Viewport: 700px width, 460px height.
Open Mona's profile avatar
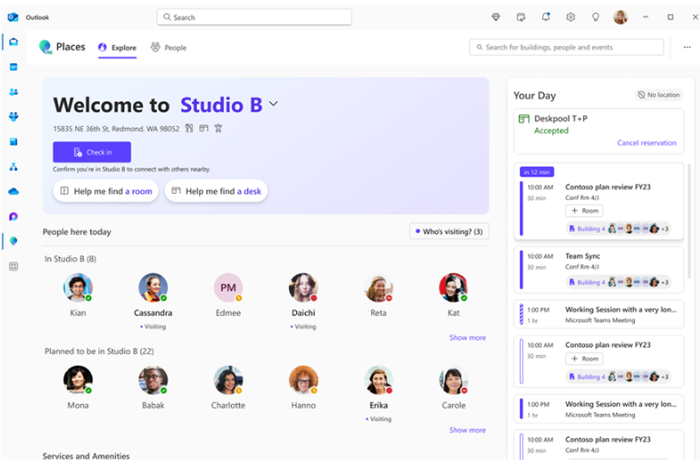tap(78, 380)
